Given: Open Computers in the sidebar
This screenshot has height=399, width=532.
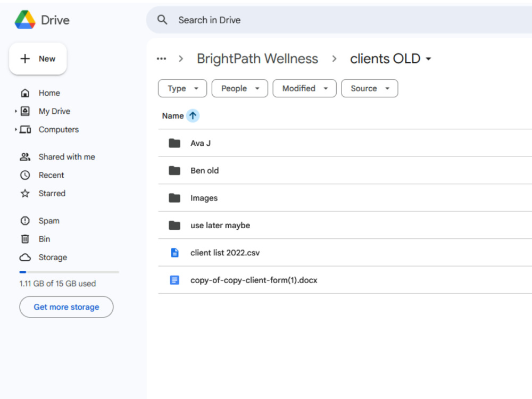Looking at the screenshot, I should click(59, 130).
